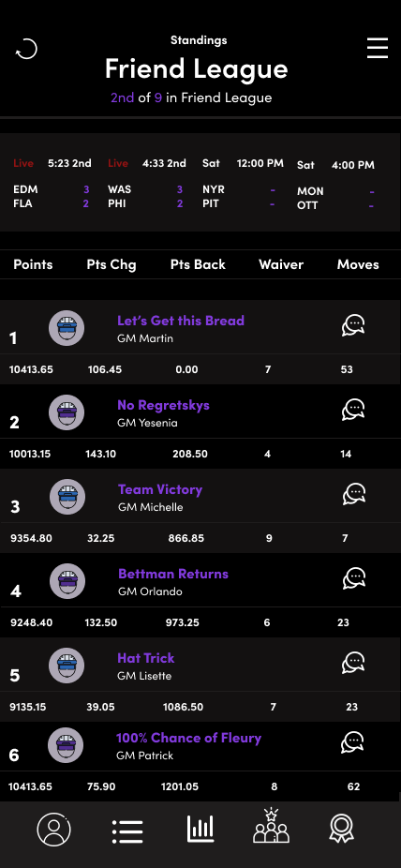Sort standings by Points column
The image size is (401, 868).
pyautogui.click(x=33, y=264)
